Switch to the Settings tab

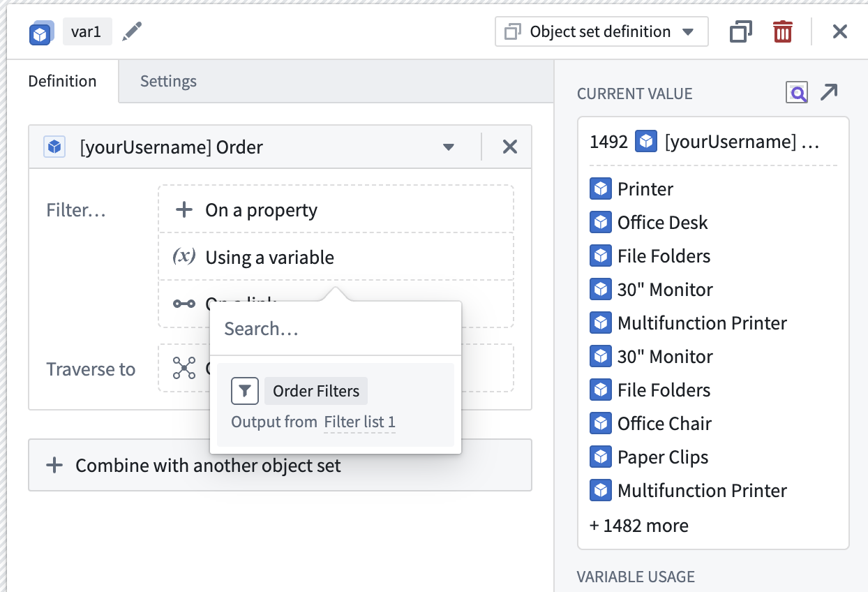coord(168,81)
